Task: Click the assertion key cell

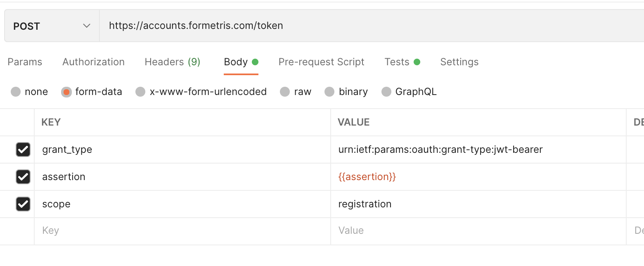Action: click(x=182, y=177)
